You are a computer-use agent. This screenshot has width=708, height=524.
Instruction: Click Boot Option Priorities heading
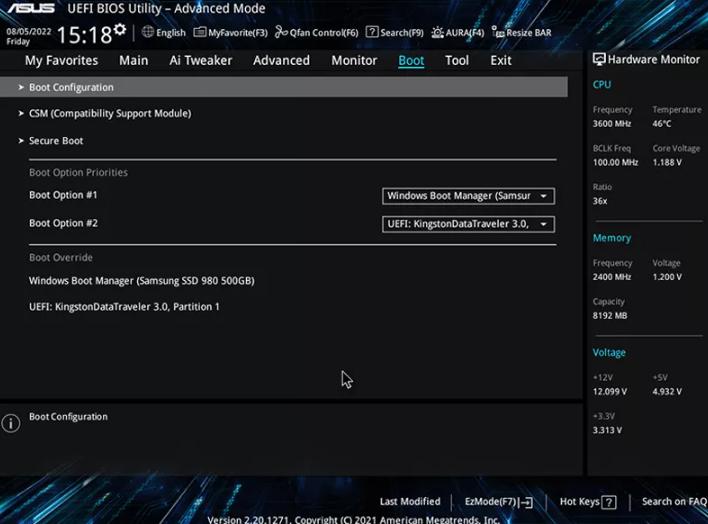tap(79, 173)
